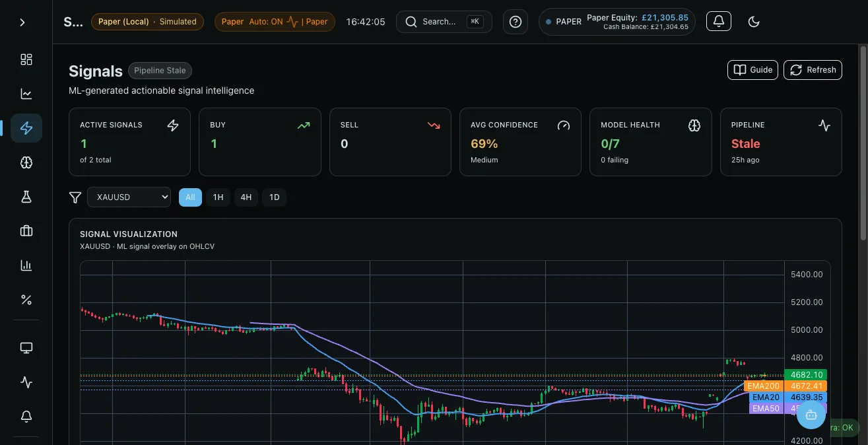The width and height of the screenshot is (868, 445).
Task: Click the 4639.35 EMA20 value tag
Action: (x=805, y=397)
